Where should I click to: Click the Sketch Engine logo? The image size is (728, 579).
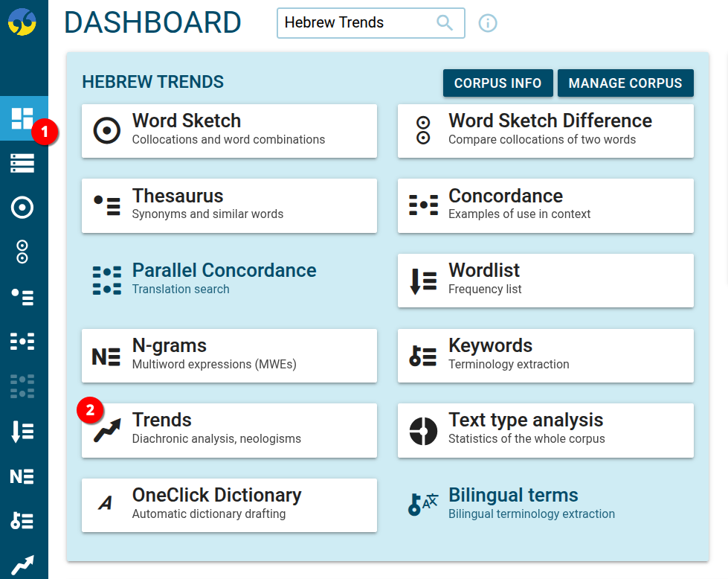pyautogui.click(x=24, y=22)
